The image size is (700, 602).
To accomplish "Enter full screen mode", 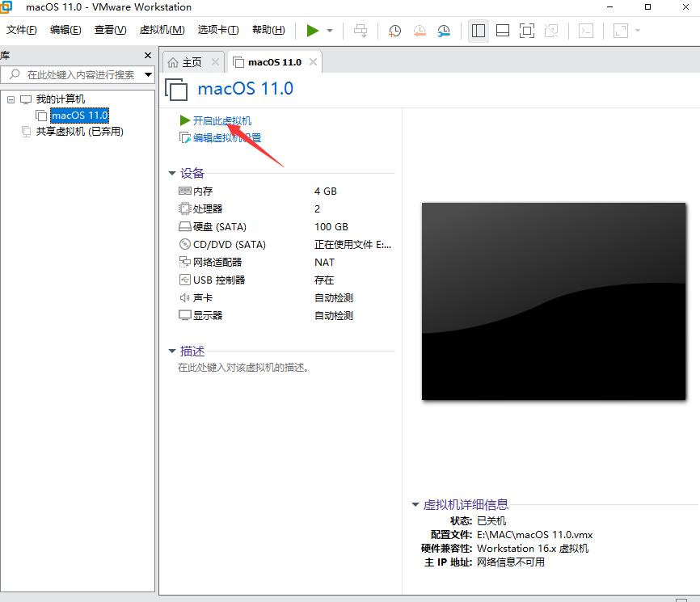I will [x=527, y=30].
